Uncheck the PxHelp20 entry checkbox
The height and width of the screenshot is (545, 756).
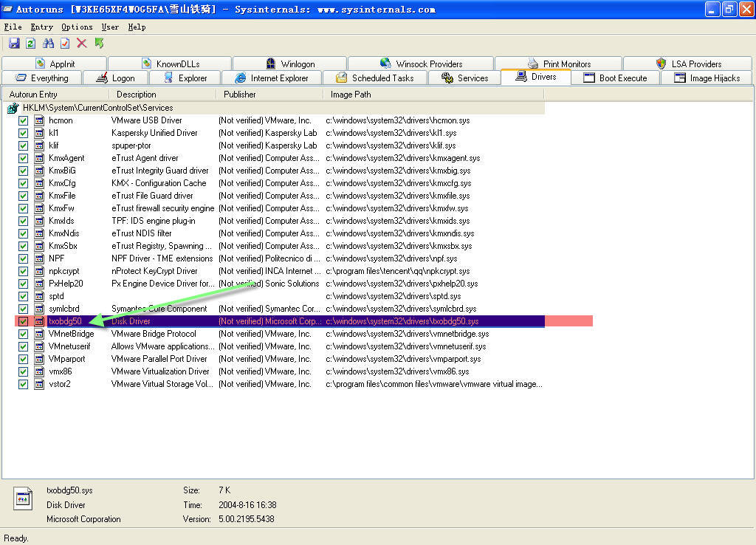click(23, 284)
